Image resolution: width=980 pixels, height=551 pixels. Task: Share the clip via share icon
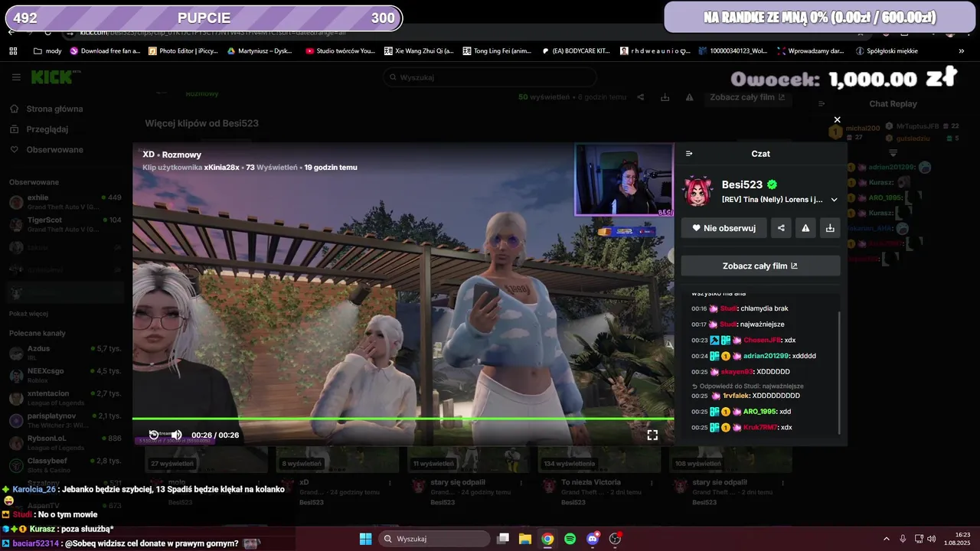click(781, 227)
